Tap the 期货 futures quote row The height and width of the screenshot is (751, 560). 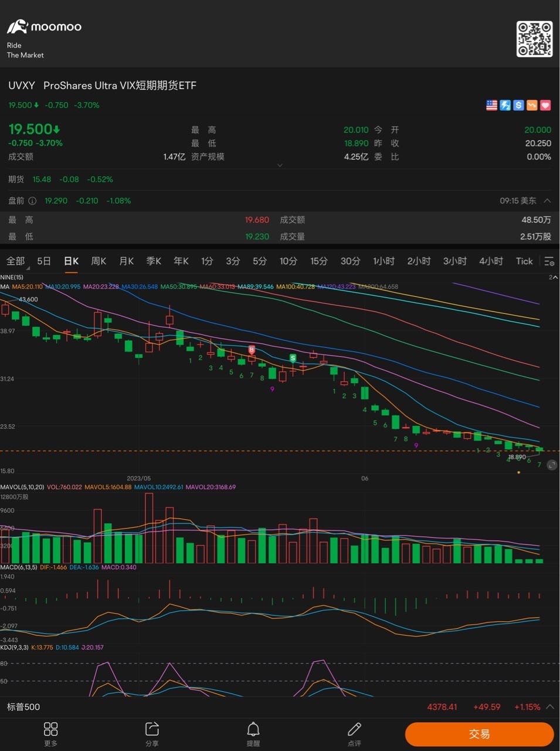click(x=280, y=180)
